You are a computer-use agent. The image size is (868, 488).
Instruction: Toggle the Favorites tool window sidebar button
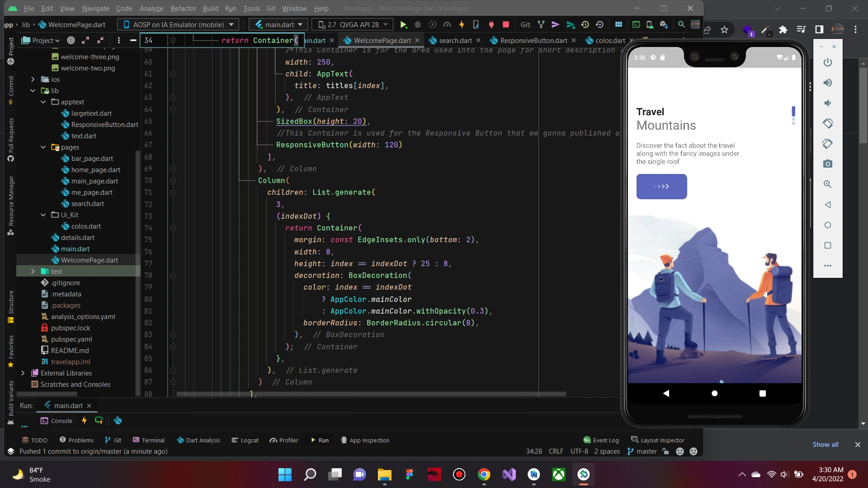point(11,351)
